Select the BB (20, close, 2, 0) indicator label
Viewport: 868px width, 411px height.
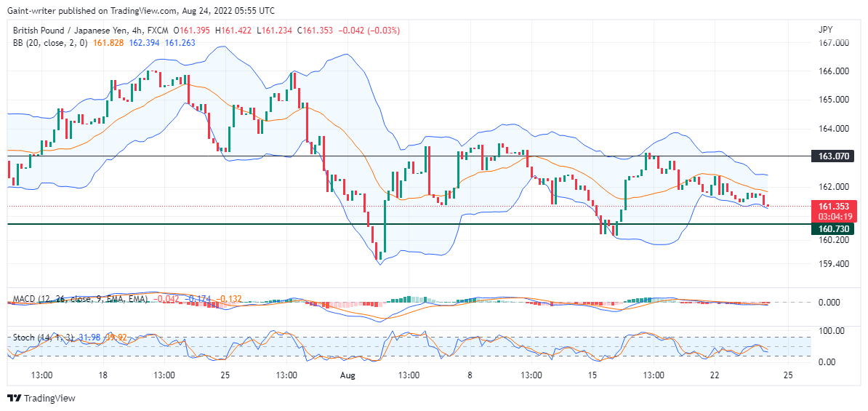click(50, 42)
